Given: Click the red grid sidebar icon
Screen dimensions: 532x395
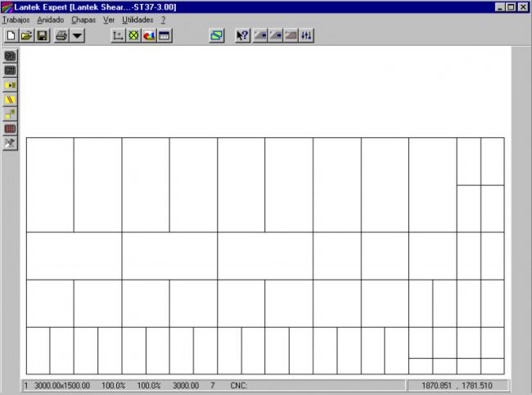Looking at the screenshot, I should pos(10,129).
